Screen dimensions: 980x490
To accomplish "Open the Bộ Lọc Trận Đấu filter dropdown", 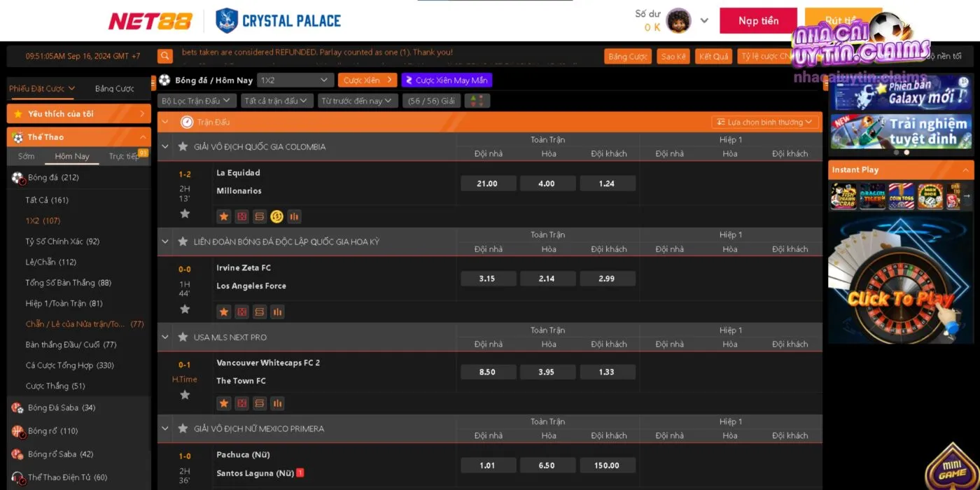I will 196,101.
